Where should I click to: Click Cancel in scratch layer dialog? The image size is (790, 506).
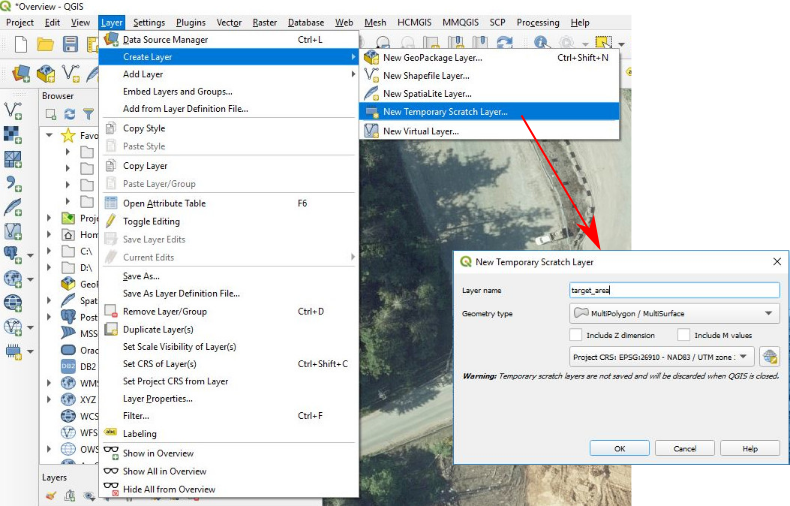tap(685, 449)
